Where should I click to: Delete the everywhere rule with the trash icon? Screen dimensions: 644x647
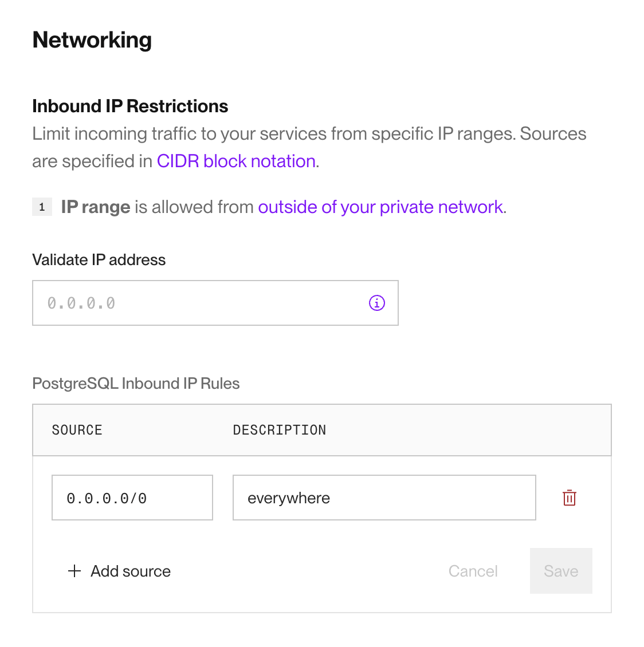569,498
